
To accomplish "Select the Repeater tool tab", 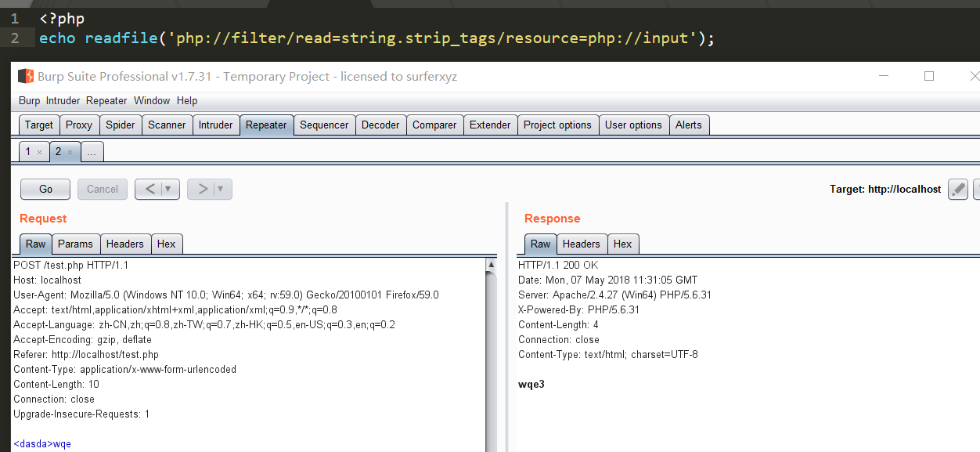I will click(x=266, y=125).
